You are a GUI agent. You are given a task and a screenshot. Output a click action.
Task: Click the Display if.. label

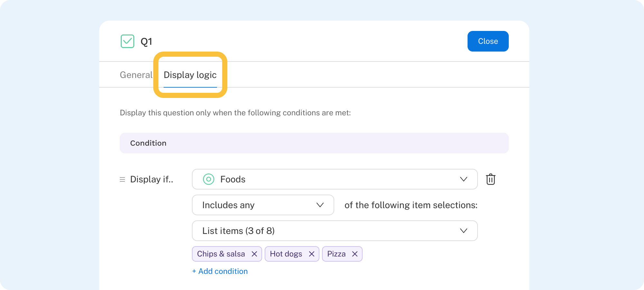pos(152,179)
